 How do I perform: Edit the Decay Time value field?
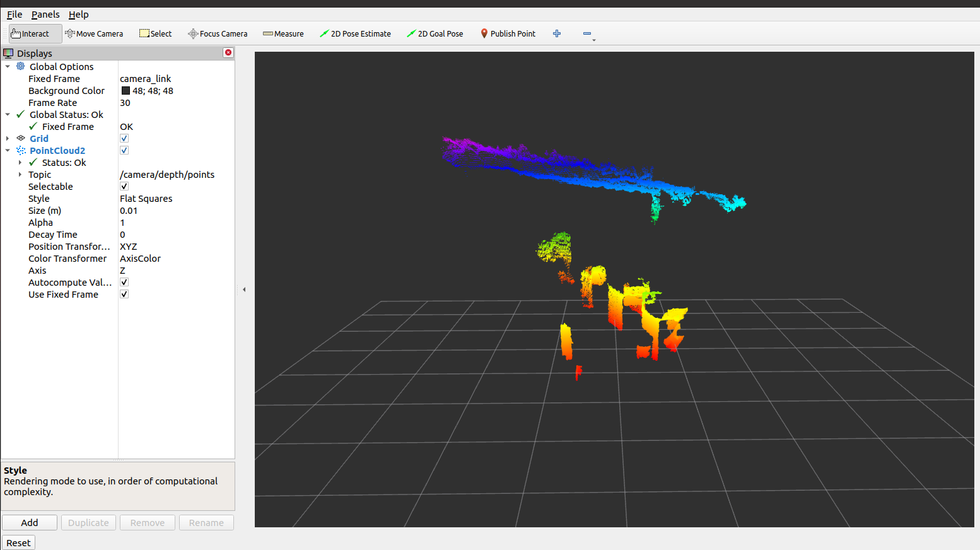pyautogui.click(x=176, y=234)
